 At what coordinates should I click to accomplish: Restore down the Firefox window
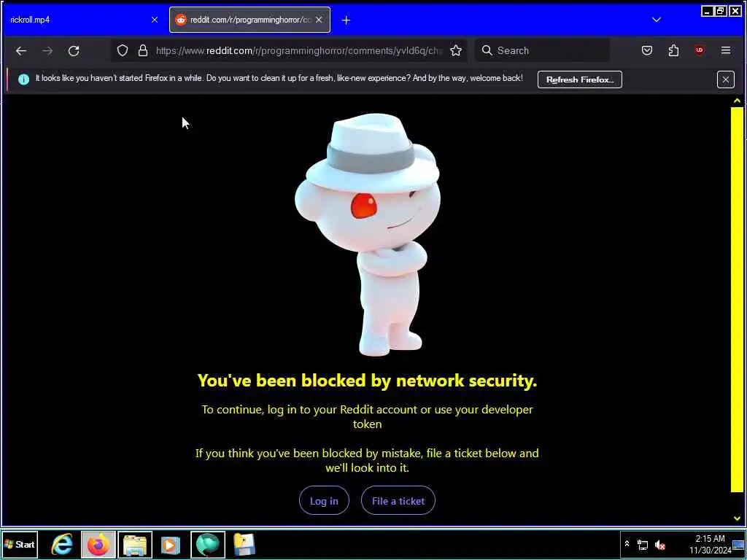tap(721, 11)
